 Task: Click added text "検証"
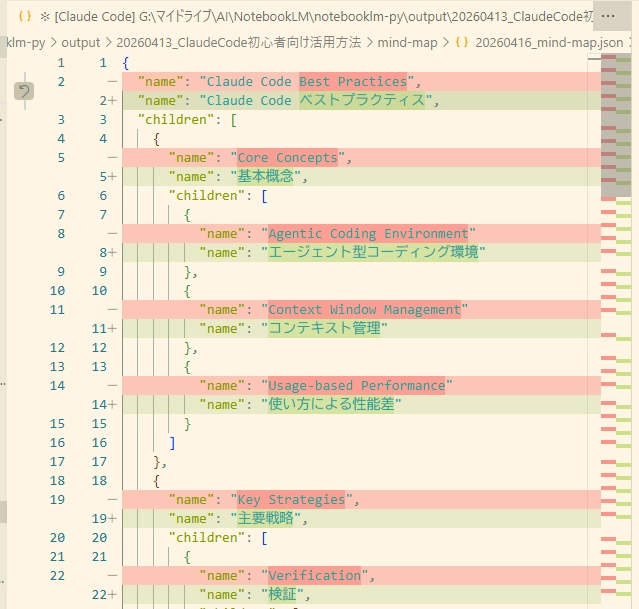point(282,594)
